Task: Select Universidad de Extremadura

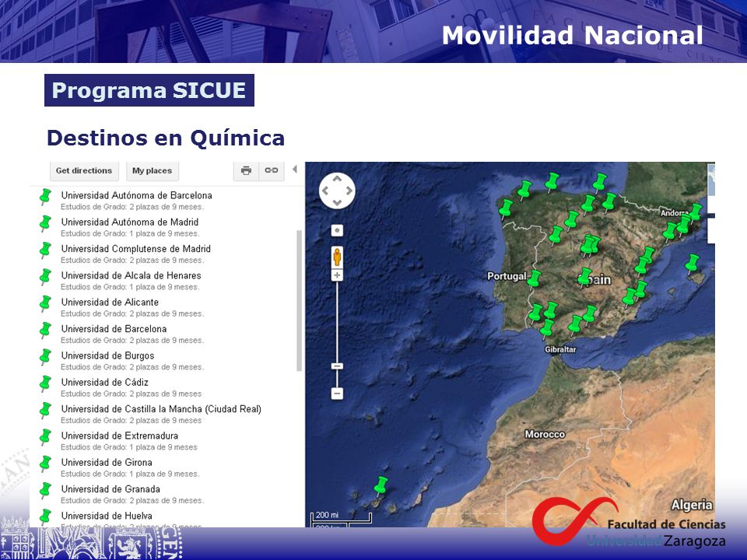Action: click(120, 436)
